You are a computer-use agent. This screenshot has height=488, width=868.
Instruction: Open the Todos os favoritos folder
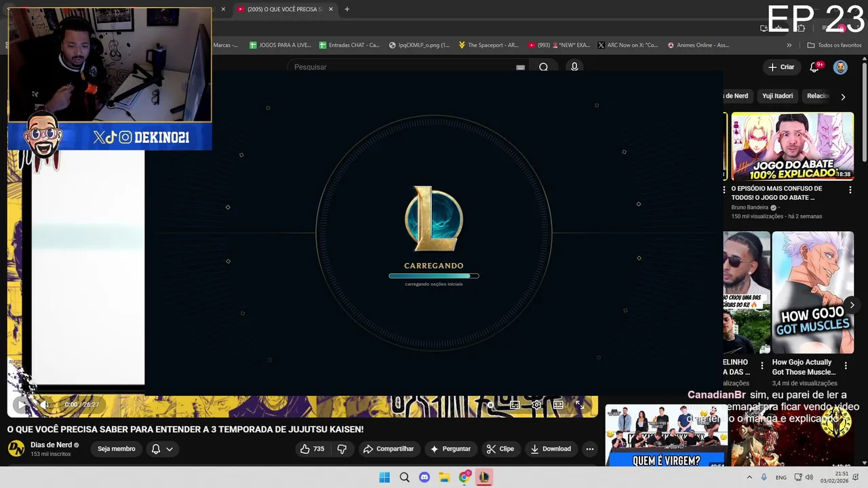point(834,45)
